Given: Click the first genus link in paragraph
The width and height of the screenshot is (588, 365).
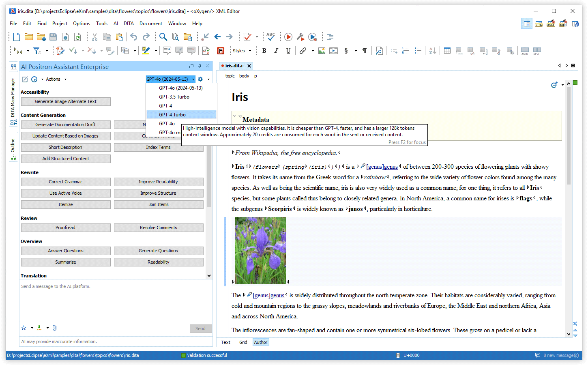Looking at the screenshot, I should point(391,167).
